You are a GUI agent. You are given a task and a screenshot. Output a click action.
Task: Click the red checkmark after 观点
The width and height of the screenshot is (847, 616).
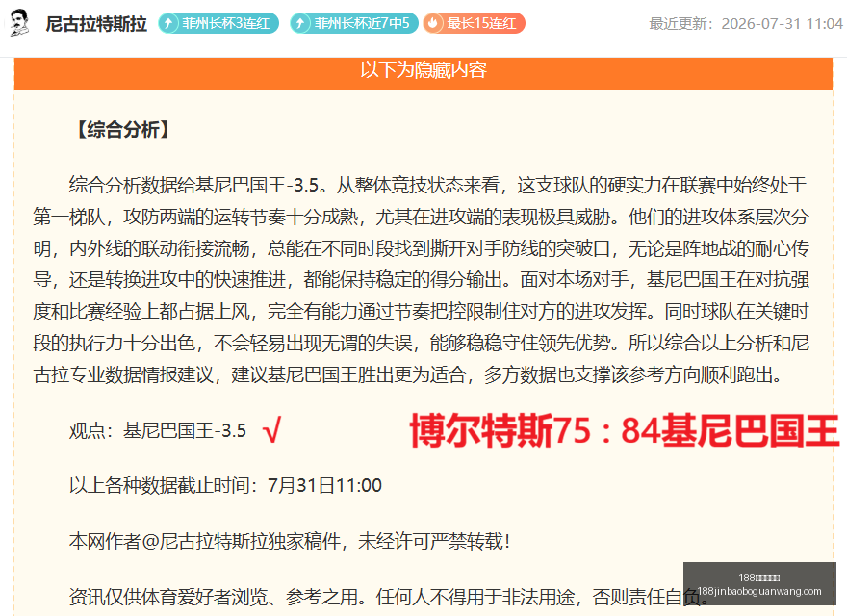pyautogui.click(x=271, y=431)
